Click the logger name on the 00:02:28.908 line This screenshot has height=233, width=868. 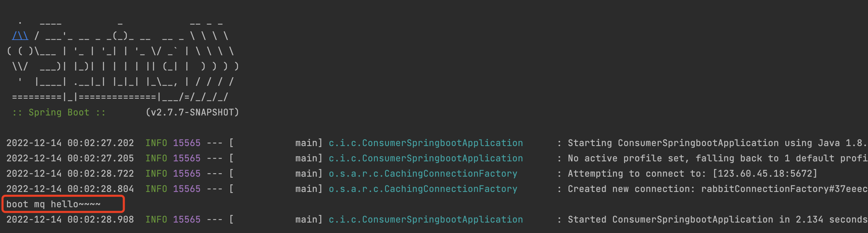point(426,219)
